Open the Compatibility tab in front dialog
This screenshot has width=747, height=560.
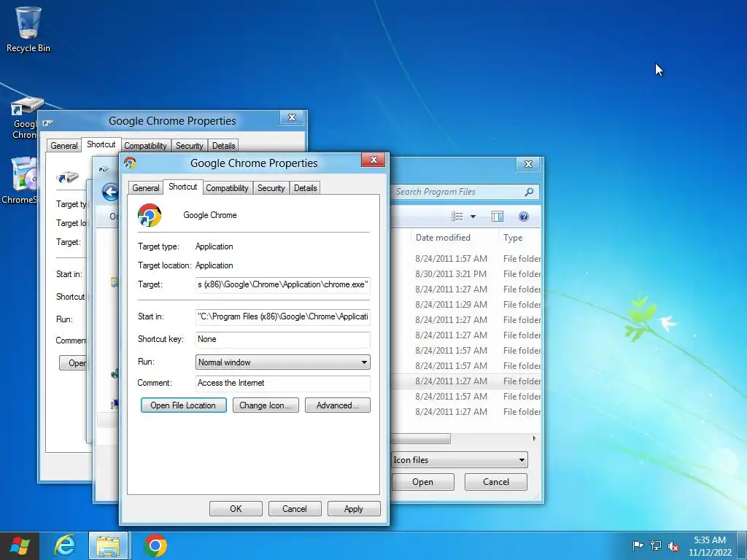(228, 188)
